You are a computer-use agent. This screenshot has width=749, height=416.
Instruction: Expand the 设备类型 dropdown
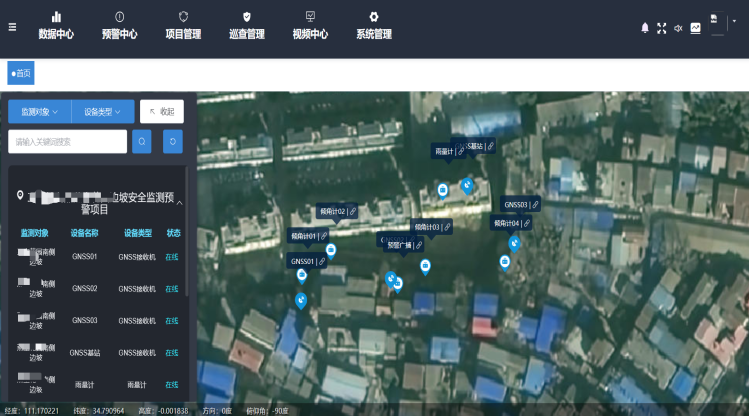tap(103, 111)
